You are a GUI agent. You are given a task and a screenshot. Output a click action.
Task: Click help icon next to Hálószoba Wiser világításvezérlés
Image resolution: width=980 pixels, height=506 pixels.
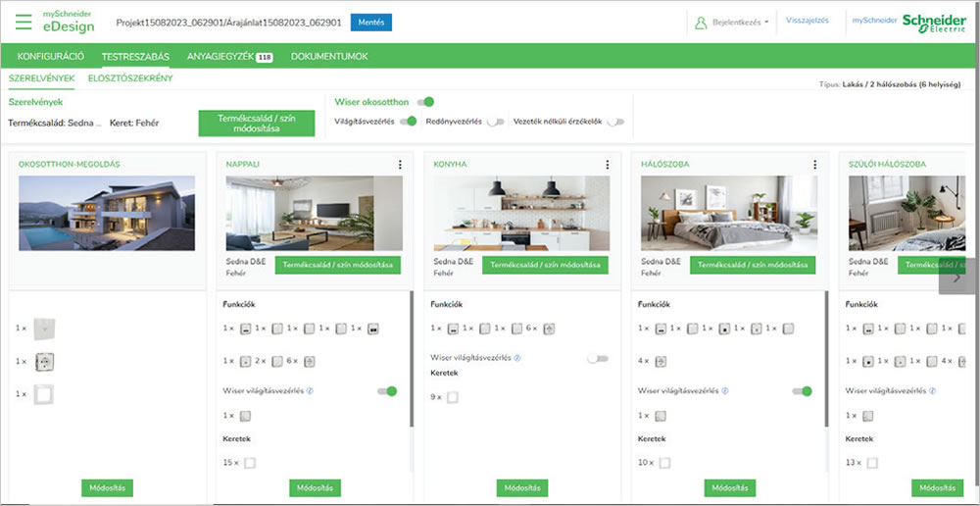(725, 391)
